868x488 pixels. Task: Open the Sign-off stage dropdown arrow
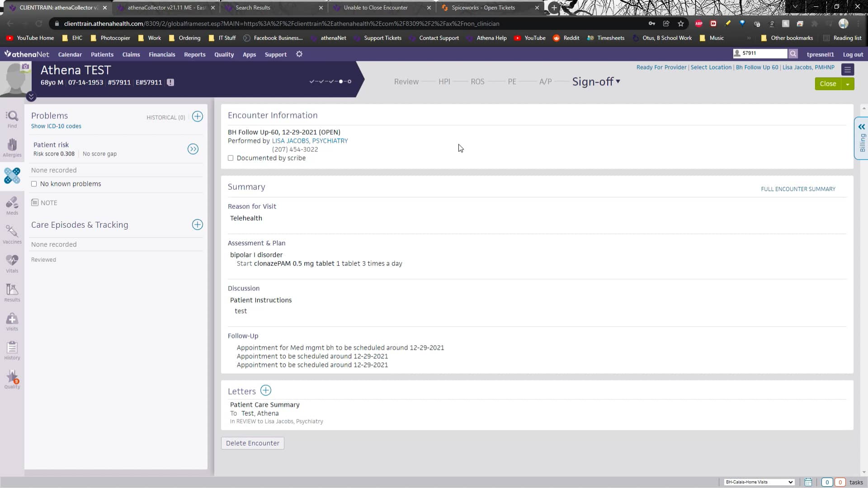click(618, 82)
